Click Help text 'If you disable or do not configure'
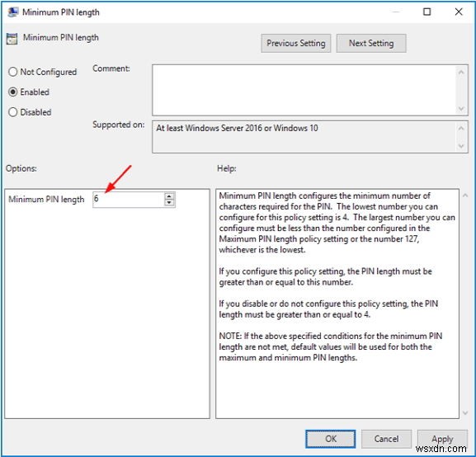 click(328, 309)
